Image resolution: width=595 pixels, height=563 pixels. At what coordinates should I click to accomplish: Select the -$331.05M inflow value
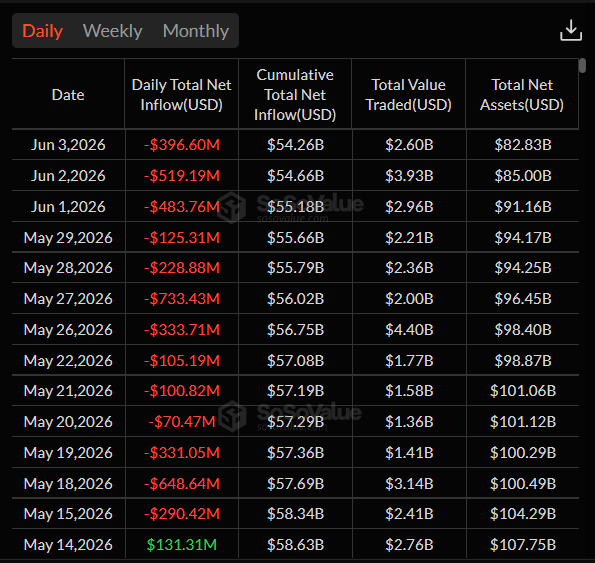pos(182,453)
